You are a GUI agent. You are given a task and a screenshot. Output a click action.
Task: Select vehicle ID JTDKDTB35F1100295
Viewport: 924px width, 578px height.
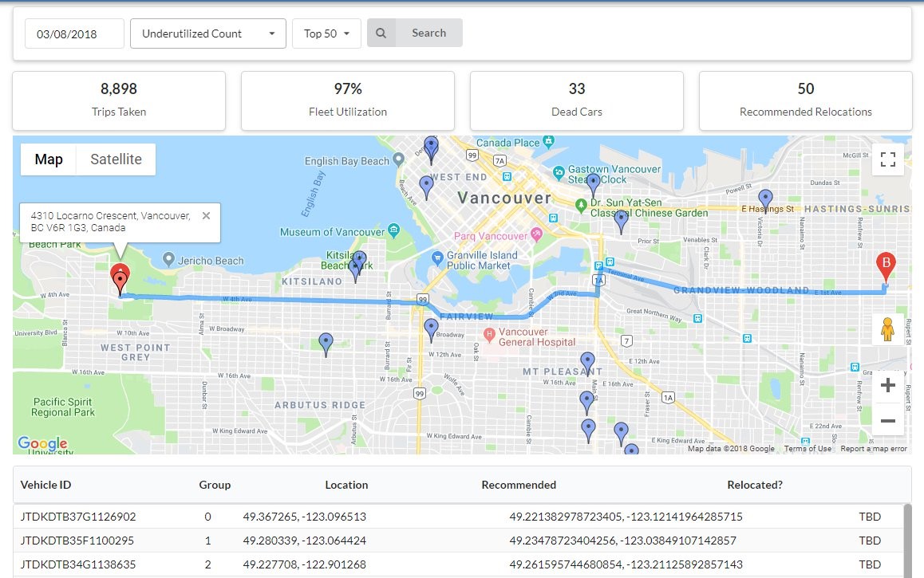(77, 541)
